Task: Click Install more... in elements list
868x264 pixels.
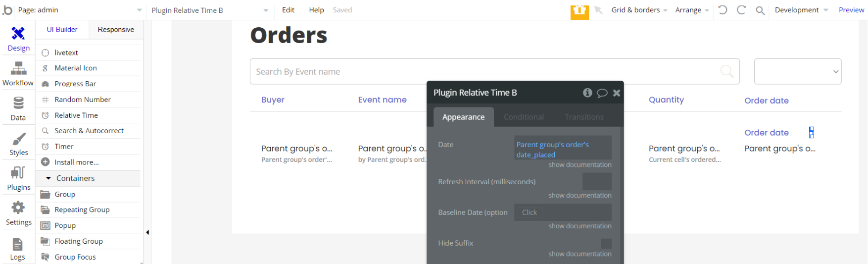Action: click(x=77, y=162)
